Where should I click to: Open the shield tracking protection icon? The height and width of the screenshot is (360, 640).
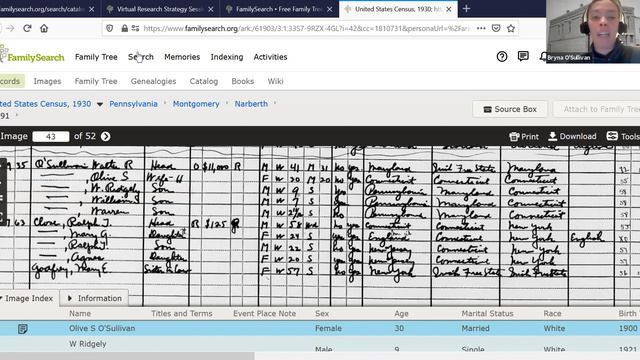(109, 28)
